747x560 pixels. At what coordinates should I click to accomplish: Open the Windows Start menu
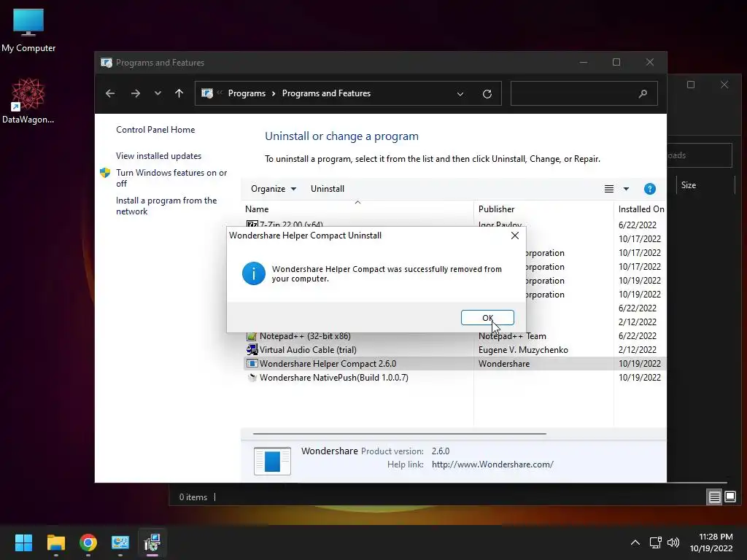pyautogui.click(x=23, y=542)
